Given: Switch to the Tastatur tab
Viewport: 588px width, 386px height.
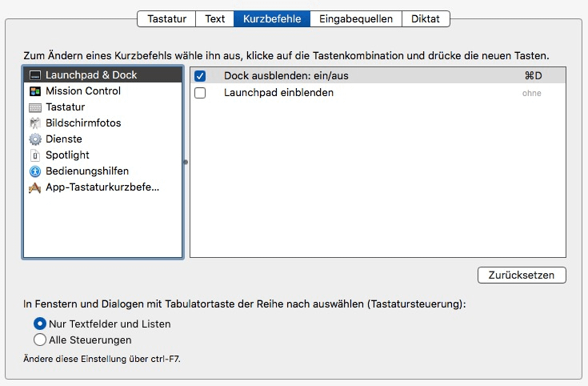Looking at the screenshot, I should tap(167, 18).
